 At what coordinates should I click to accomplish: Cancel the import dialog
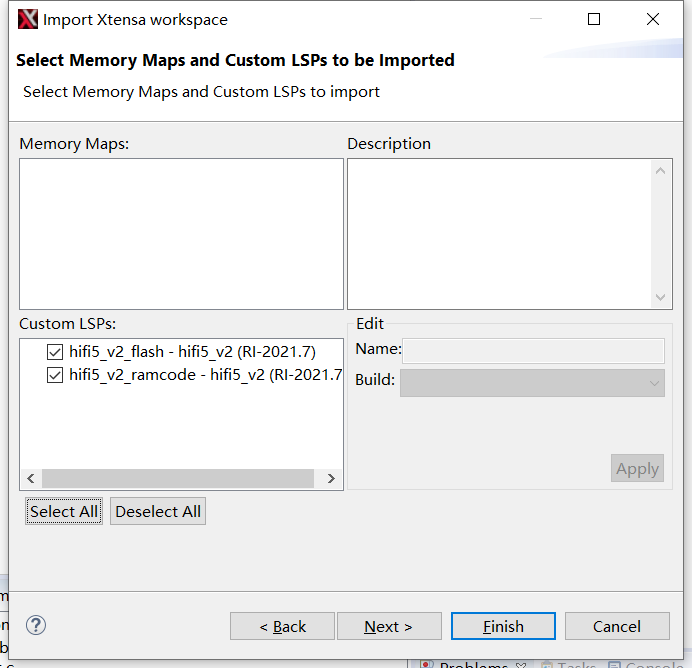point(617,626)
